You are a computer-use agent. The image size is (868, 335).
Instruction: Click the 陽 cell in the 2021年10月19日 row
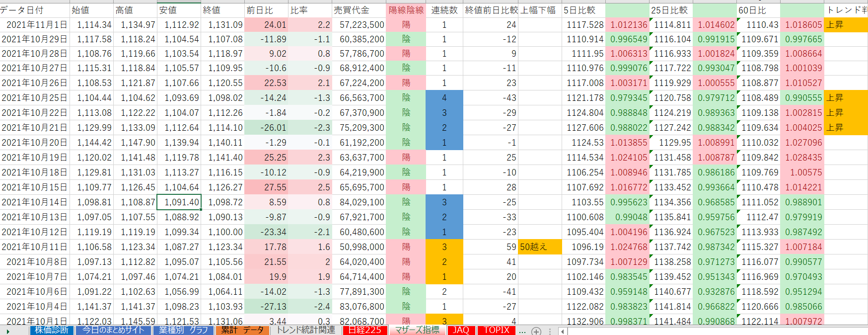pyautogui.click(x=406, y=158)
